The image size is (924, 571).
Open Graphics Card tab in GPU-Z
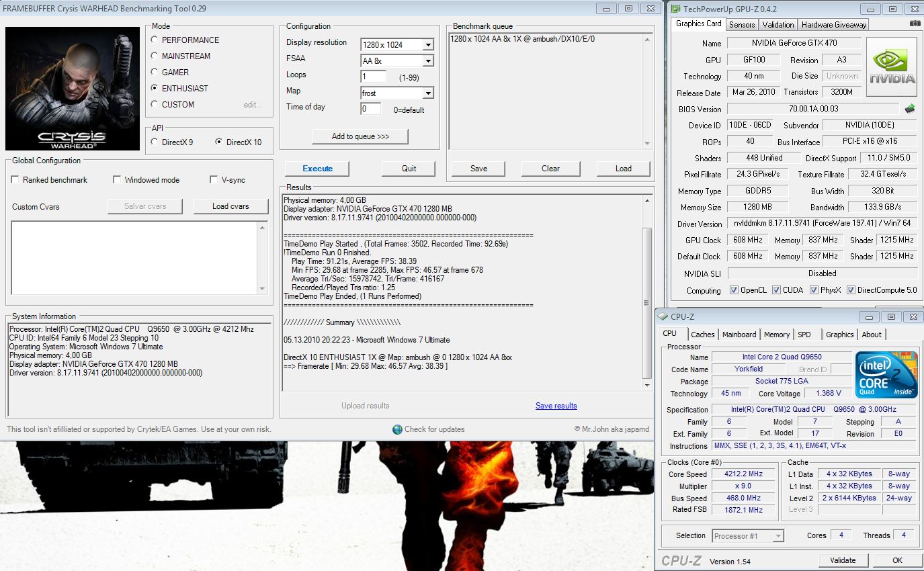(698, 24)
